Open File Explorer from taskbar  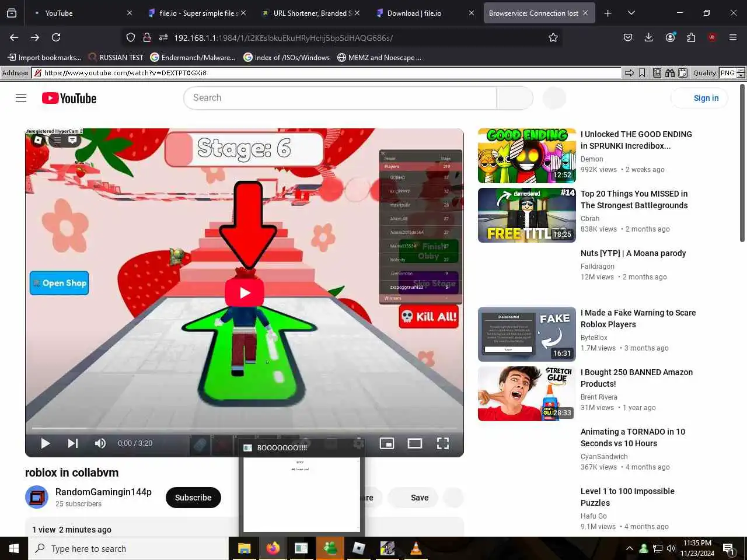point(244,548)
